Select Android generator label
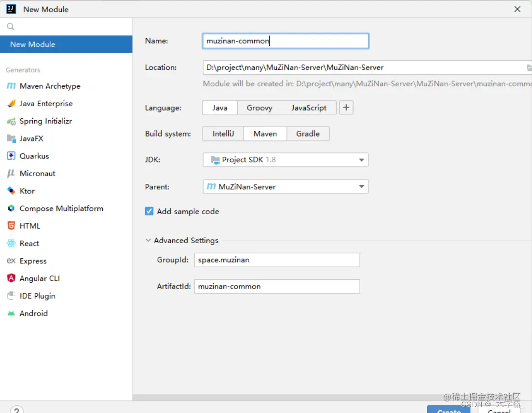The height and width of the screenshot is (413, 532). pyautogui.click(x=34, y=313)
